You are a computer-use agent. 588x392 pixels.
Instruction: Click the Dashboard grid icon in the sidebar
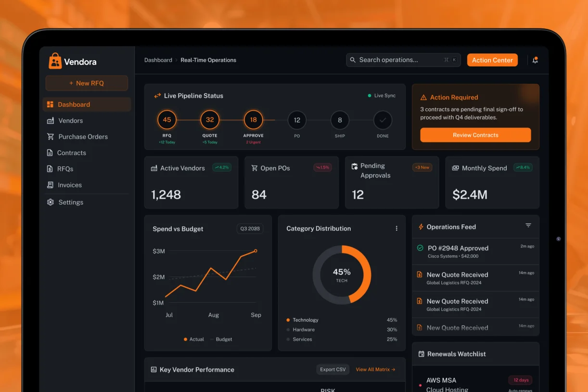click(x=50, y=105)
